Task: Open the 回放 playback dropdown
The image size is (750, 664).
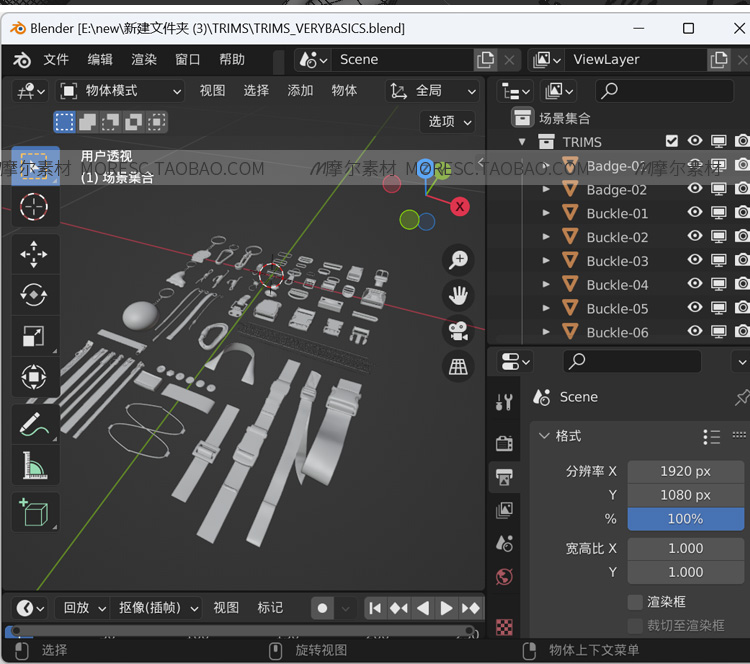Action: pos(83,609)
